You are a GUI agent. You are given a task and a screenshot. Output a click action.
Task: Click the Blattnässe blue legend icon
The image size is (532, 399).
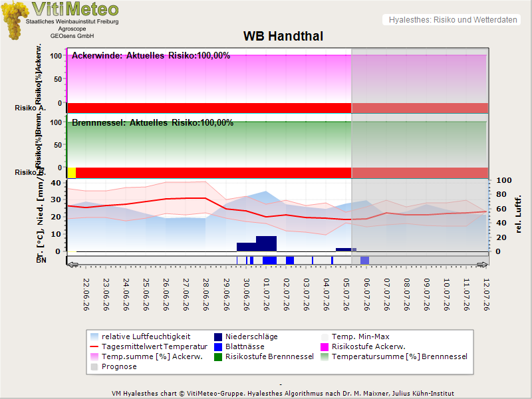click(x=218, y=346)
